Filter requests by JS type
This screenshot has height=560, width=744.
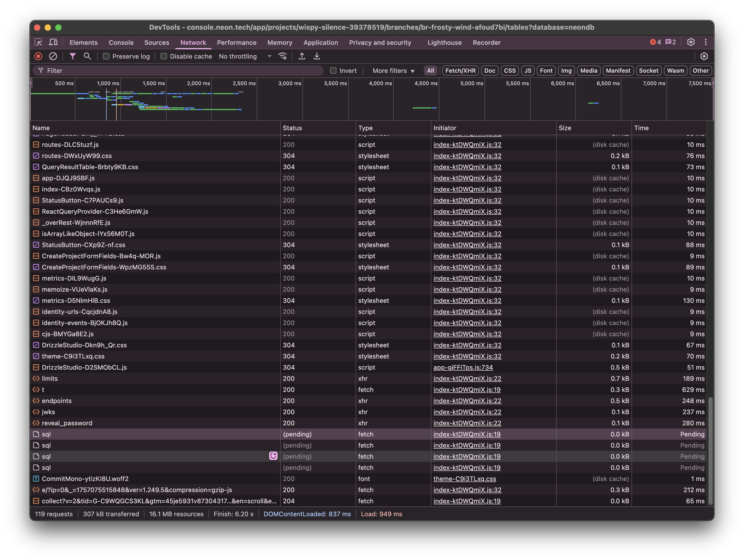(x=528, y=71)
